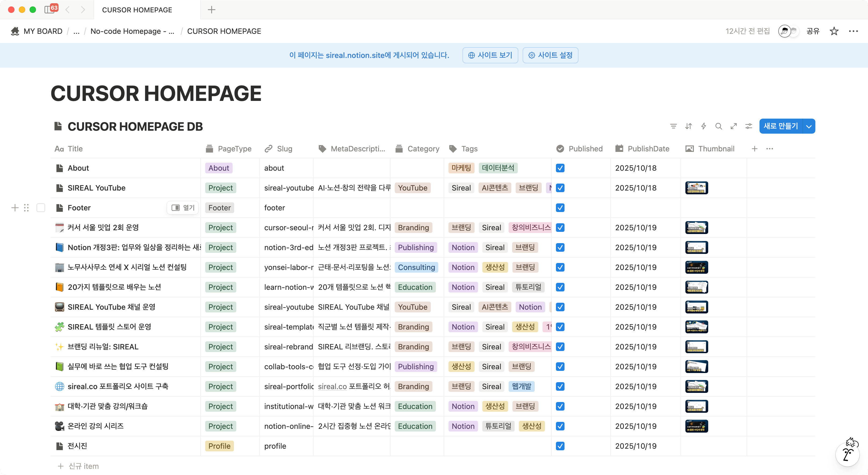Click the sort arrows icon

point(688,126)
